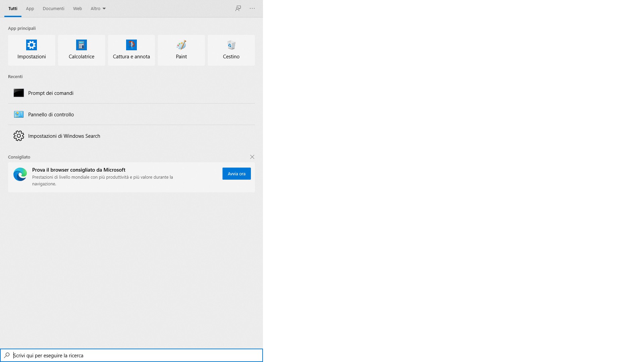Open the three-dot options menu
The height and width of the screenshot is (362, 644).
click(x=252, y=8)
